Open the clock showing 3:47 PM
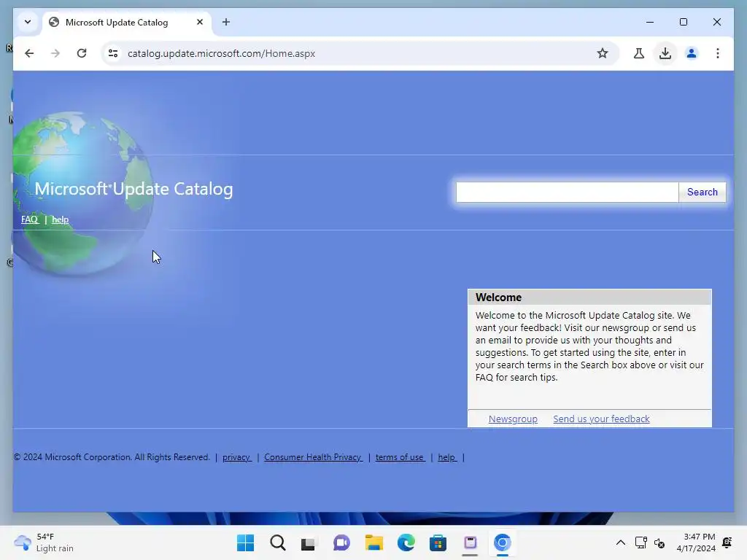Screen dimensions: 747x560 tap(696, 542)
